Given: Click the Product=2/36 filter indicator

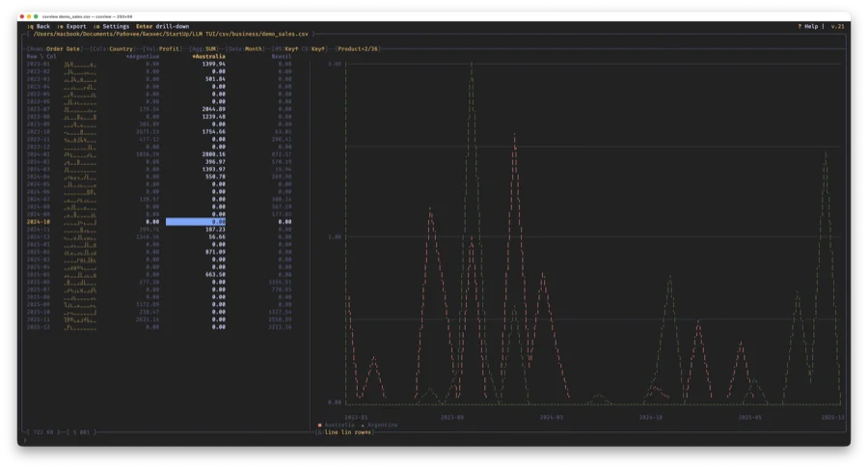Looking at the screenshot, I should click(x=358, y=48).
